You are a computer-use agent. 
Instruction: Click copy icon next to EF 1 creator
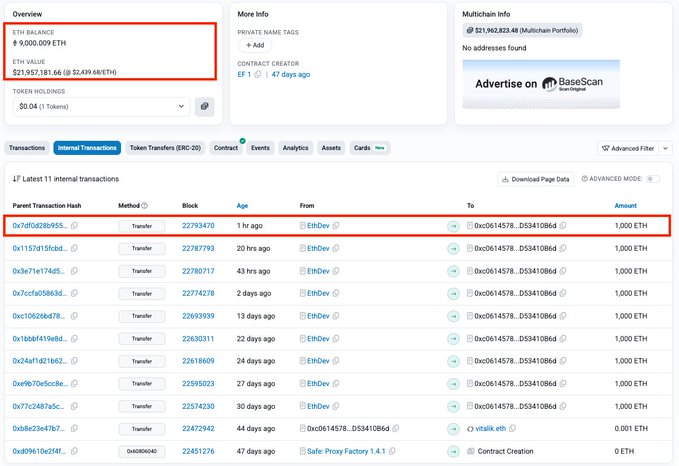(258, 74)
